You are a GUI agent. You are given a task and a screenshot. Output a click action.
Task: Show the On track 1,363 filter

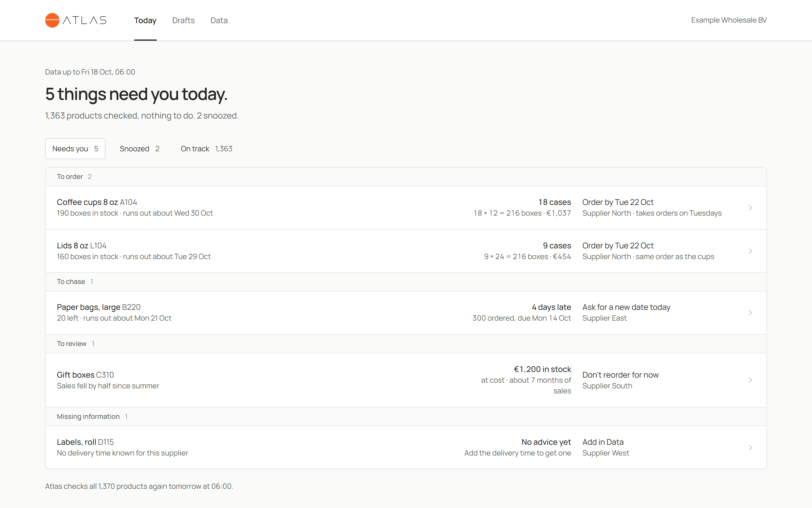206,148
